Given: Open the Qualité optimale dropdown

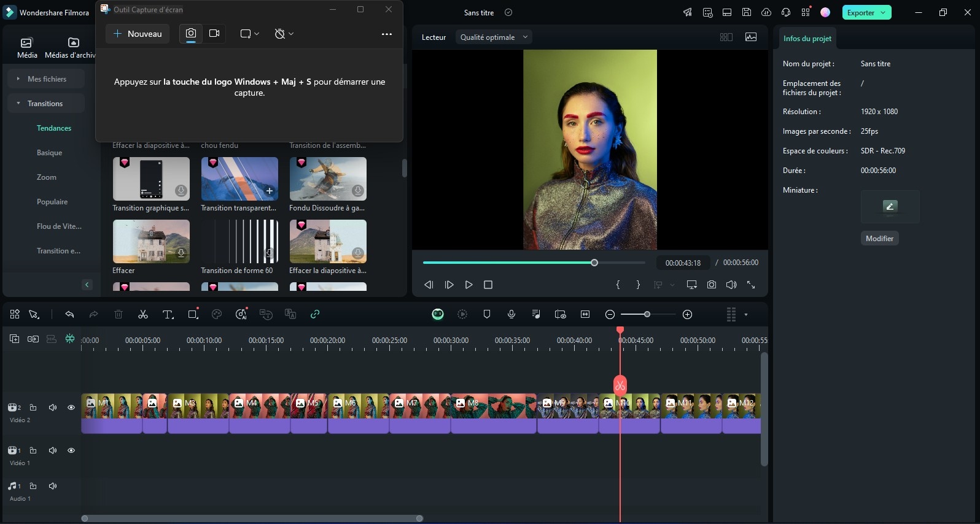Looking at the screenshot, I should pyautogui.click(x=494, y=37).
